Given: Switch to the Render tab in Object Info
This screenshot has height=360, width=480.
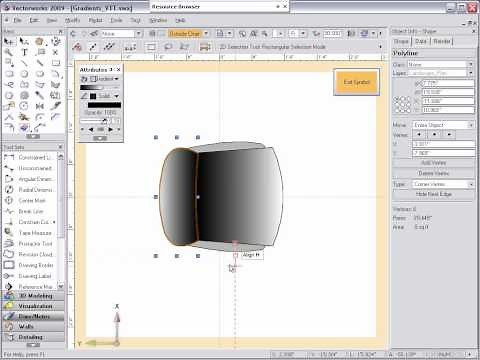Looking at the screenshot, I should pos(442,41).
